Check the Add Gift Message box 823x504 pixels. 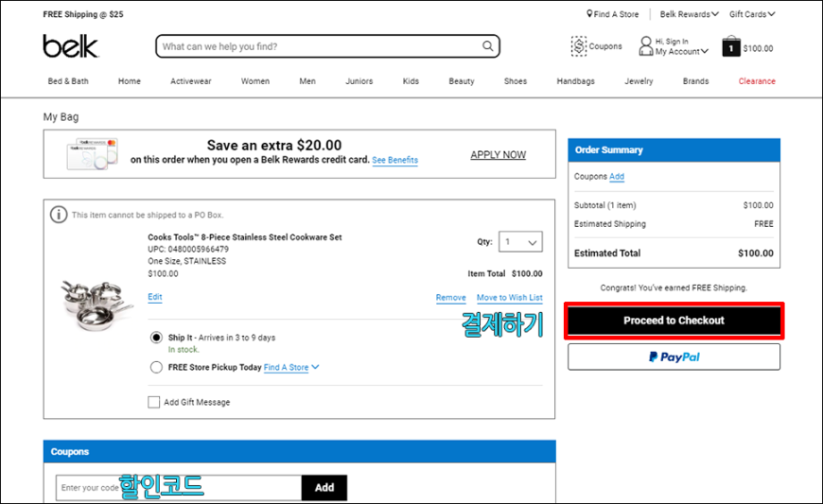click(x=153, y=402)
